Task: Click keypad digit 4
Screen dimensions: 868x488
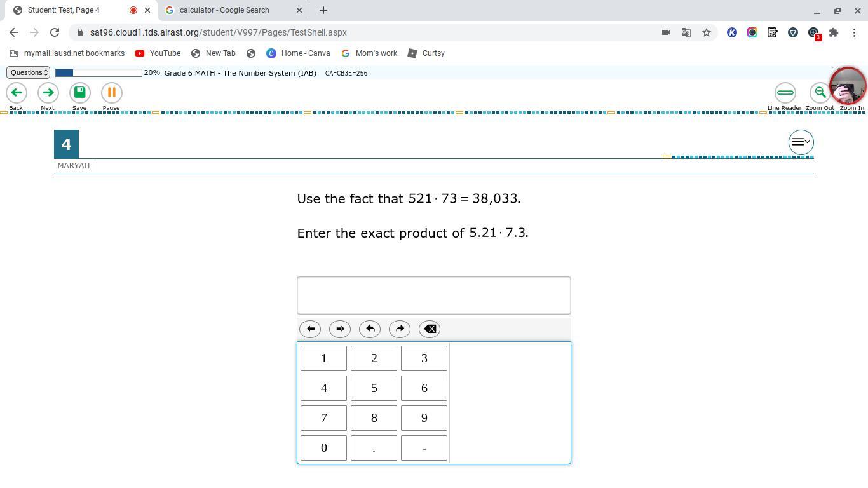Action: click(x=323, y=388)
